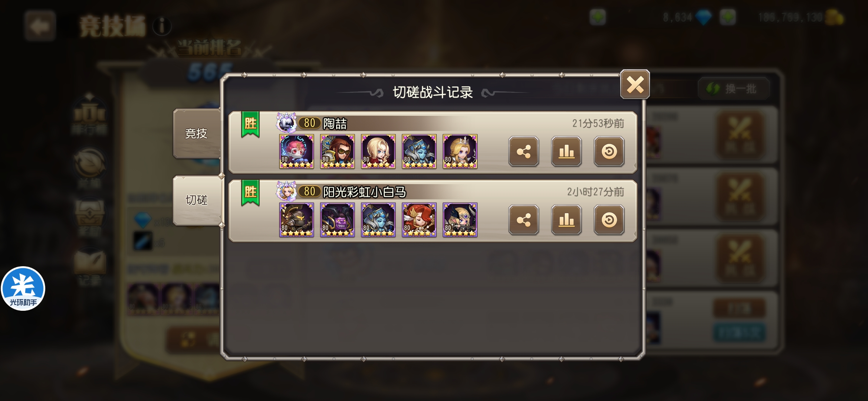
Task: Click the 换一批 refresh button
Action: pyautogui.click(x=733, y=89)
